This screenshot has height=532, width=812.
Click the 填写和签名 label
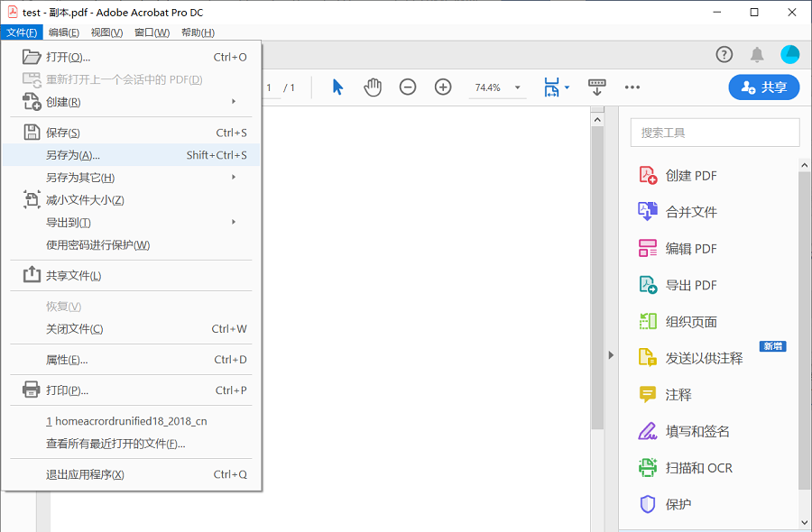pyautogui.click(x=697, y=431)
